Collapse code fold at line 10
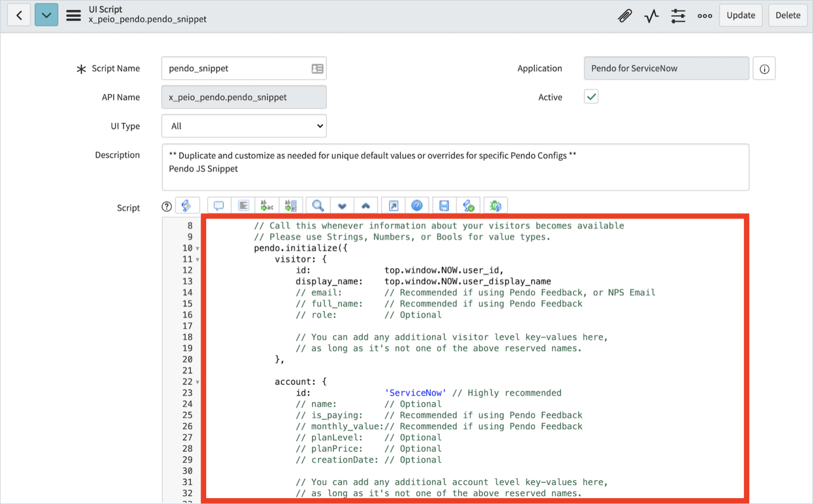 [198, 248]
